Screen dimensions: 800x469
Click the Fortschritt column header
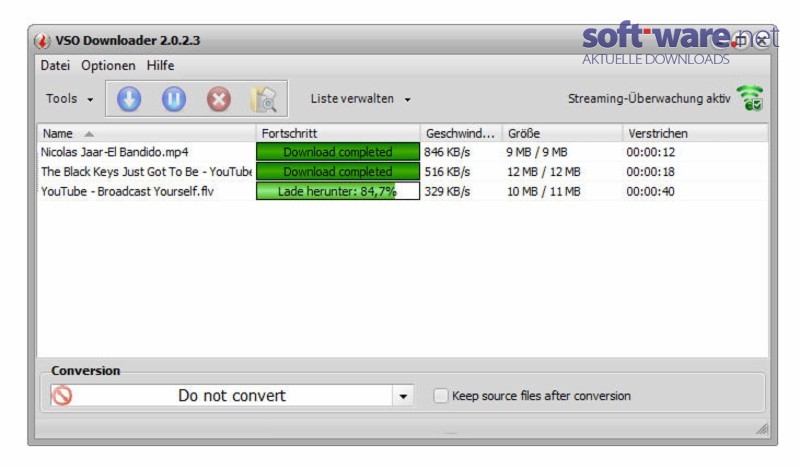pyautogui.click(x=338, y=133)
